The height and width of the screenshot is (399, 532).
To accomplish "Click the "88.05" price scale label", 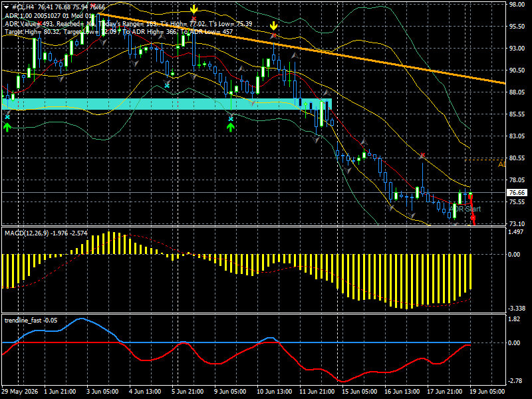I will [x=517, y=92].
